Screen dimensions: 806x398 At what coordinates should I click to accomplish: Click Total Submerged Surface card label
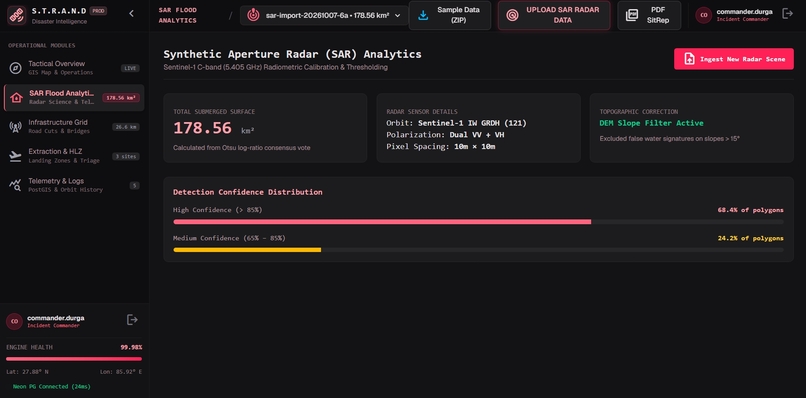point(214,112)
